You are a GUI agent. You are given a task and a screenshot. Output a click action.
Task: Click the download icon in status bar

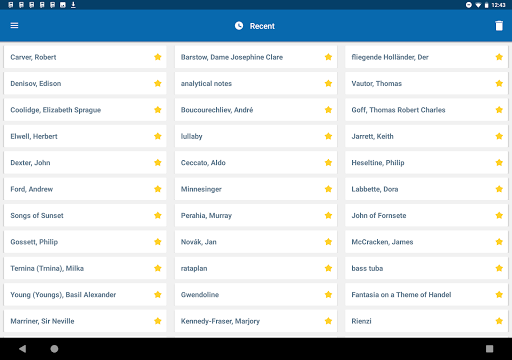point(73,5)
